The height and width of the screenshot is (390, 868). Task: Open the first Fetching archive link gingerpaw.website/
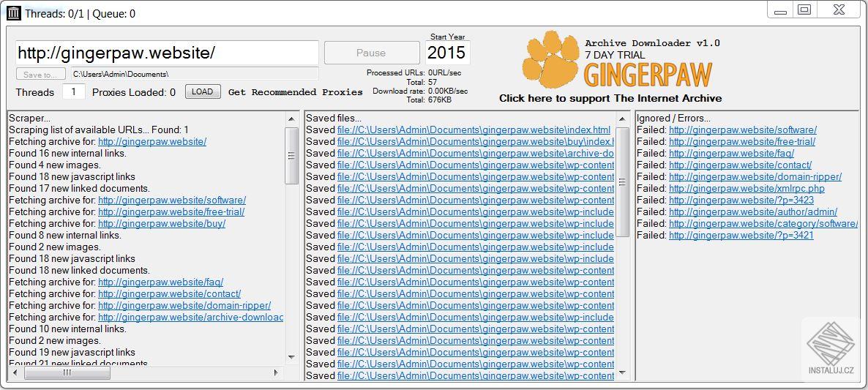(x=152, y=142)
